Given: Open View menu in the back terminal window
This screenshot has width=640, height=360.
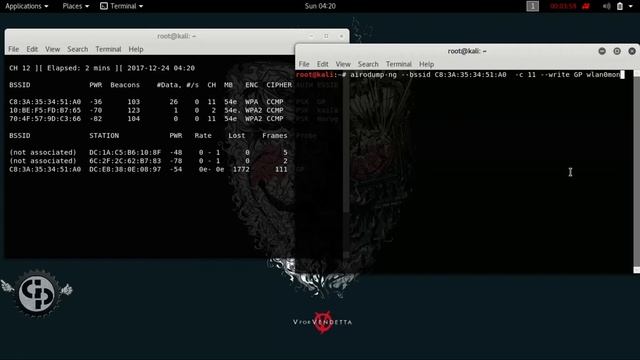Looking at the screenshot, I should (x=52, y=49).
